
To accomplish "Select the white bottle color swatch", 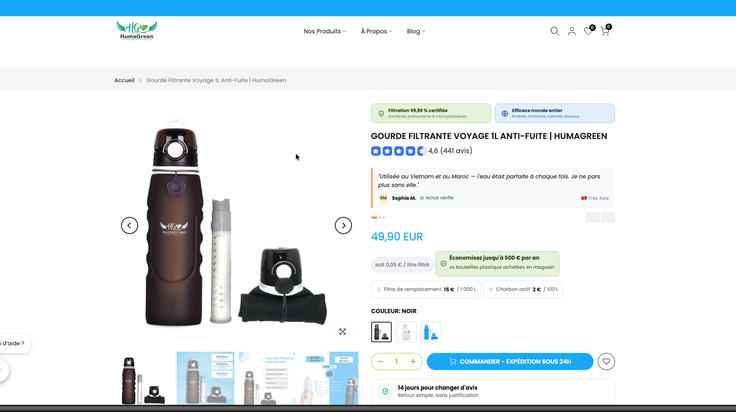I will click(406, 332).
